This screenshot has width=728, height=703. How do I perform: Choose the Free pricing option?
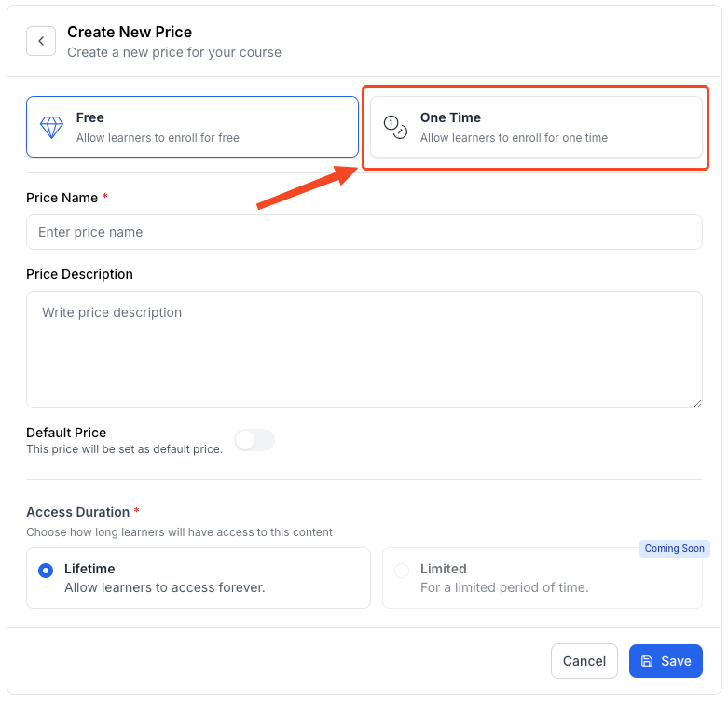tap(192, 127)
